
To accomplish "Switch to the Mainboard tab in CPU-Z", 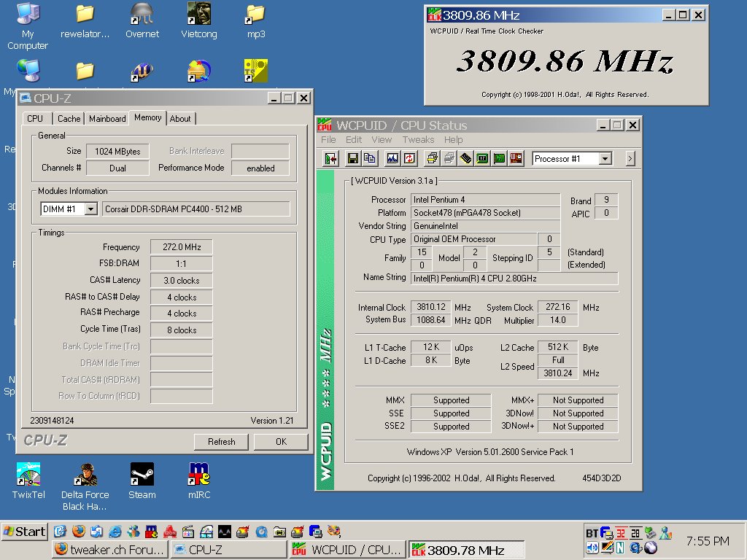I will [107, 119].
